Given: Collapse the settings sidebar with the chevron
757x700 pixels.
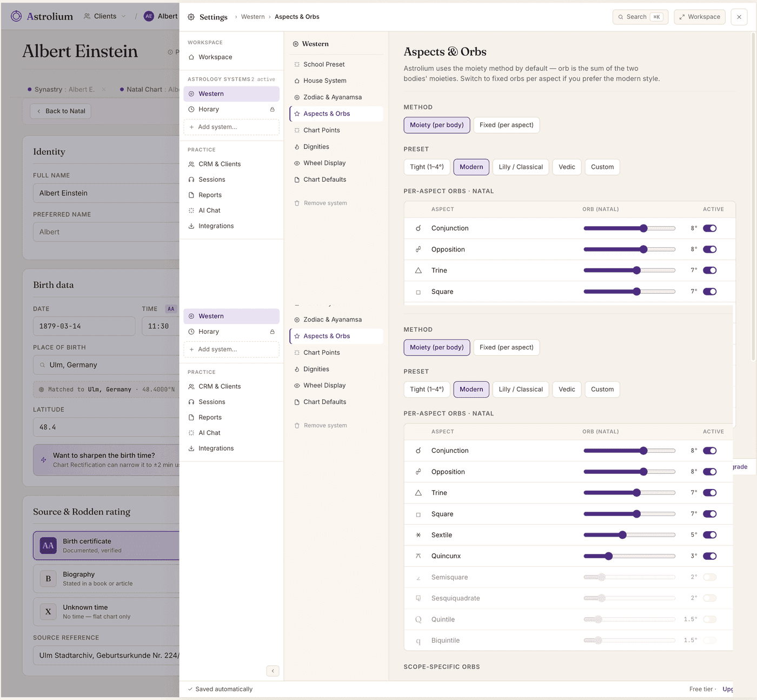Looking at the screenshot, I should coord(273,671).
